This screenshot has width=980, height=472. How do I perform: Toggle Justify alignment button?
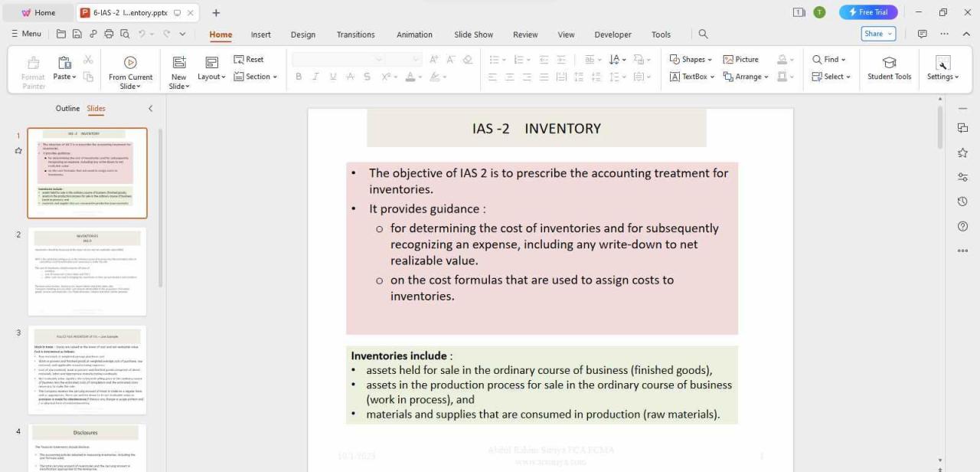(x=544, y=77)
